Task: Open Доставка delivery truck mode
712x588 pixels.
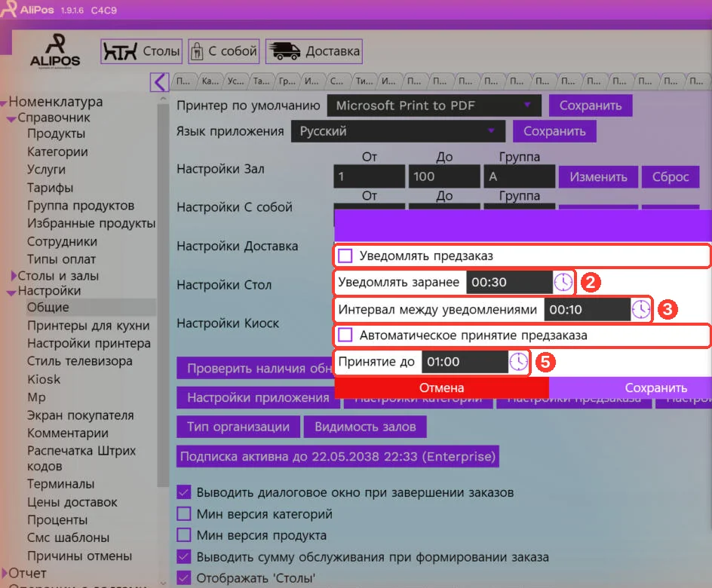Action: (314, 51)
